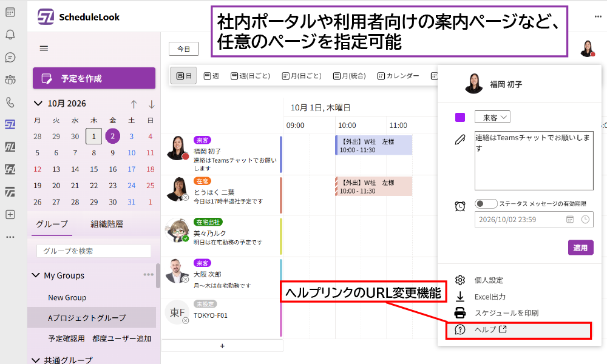
Task: Click the 在席 status badge
Action: point(202,181)
